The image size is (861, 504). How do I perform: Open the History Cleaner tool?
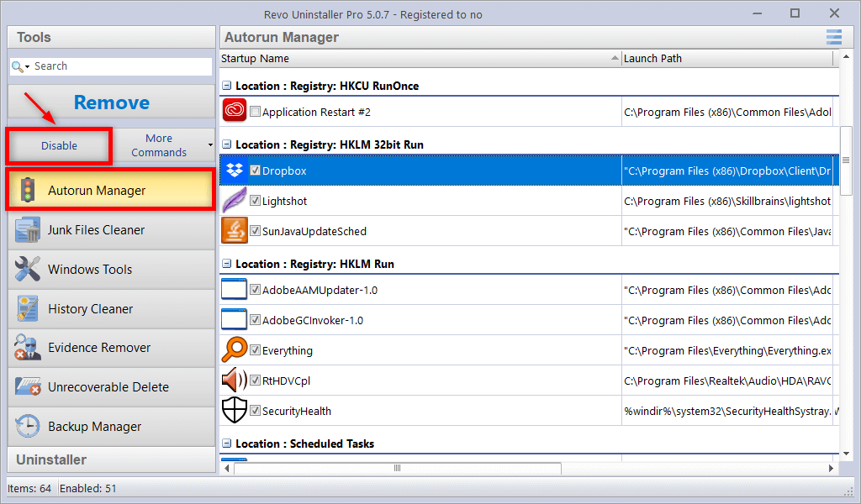point(112,309)
